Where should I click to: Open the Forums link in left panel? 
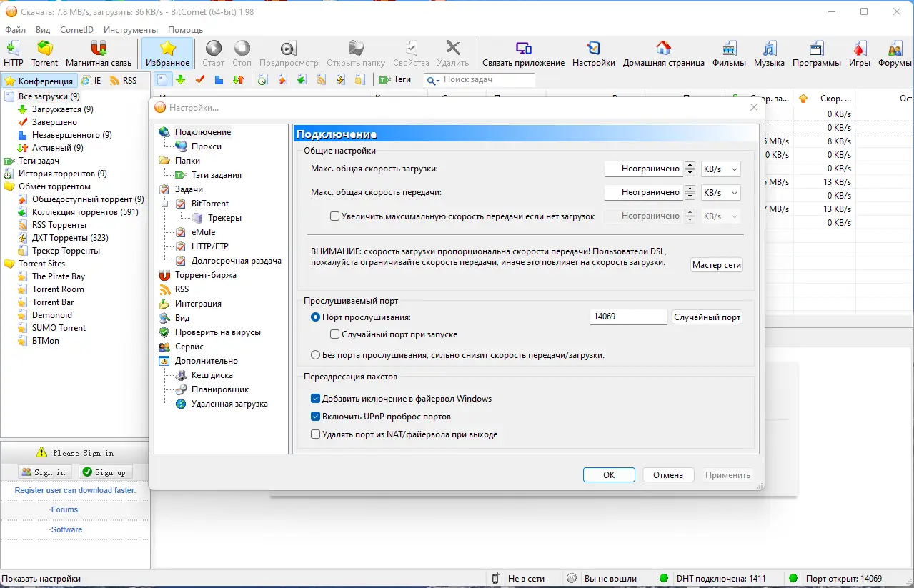tap(64, 509)
